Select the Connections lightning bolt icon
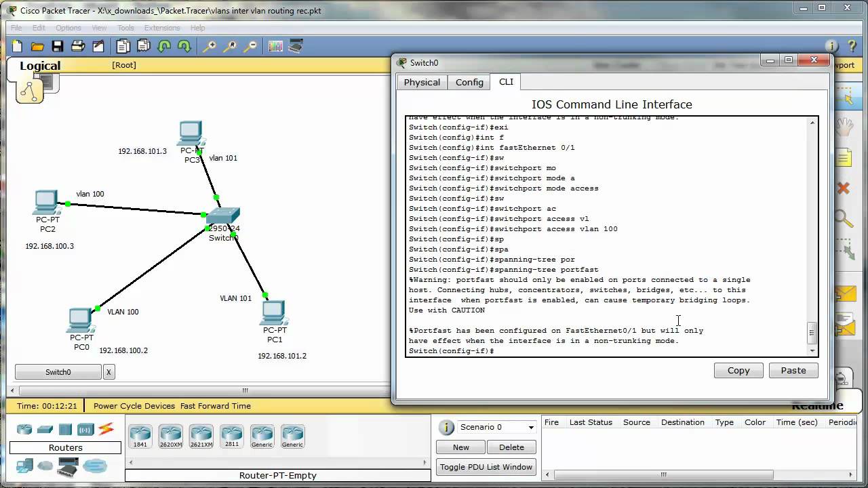Image resolution: width=868 pixels, height=488 pixels. coord(106,429)
